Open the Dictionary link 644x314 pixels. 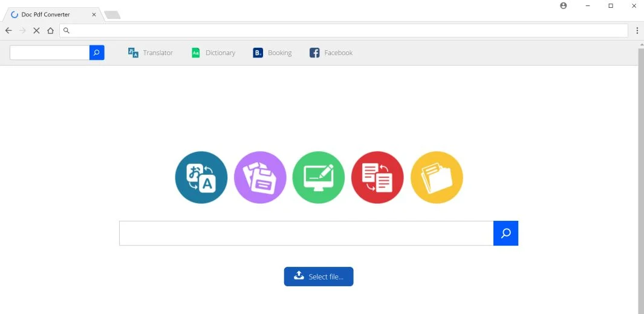click(220, 53)
